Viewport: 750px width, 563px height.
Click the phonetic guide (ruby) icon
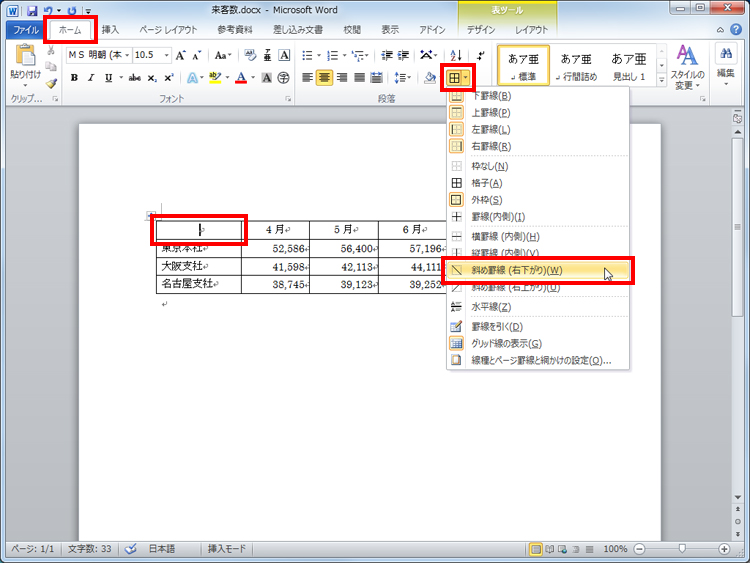point(267,55)
